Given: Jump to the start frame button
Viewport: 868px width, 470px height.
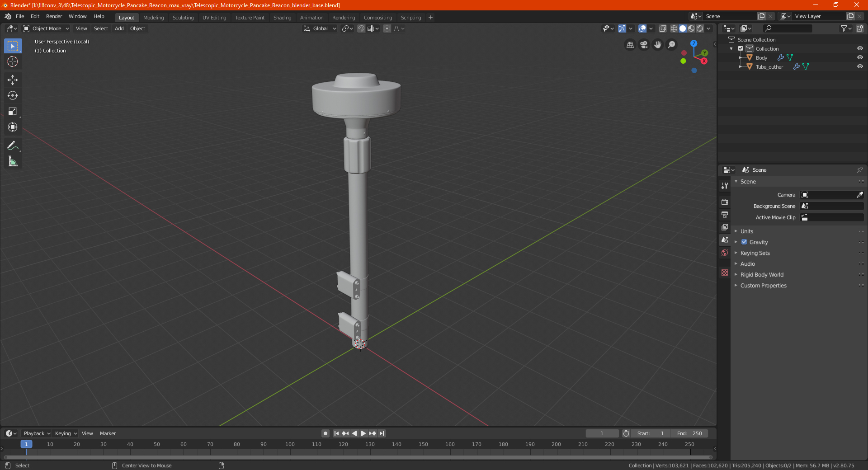Looking at the screenshot, I should 336,433.
